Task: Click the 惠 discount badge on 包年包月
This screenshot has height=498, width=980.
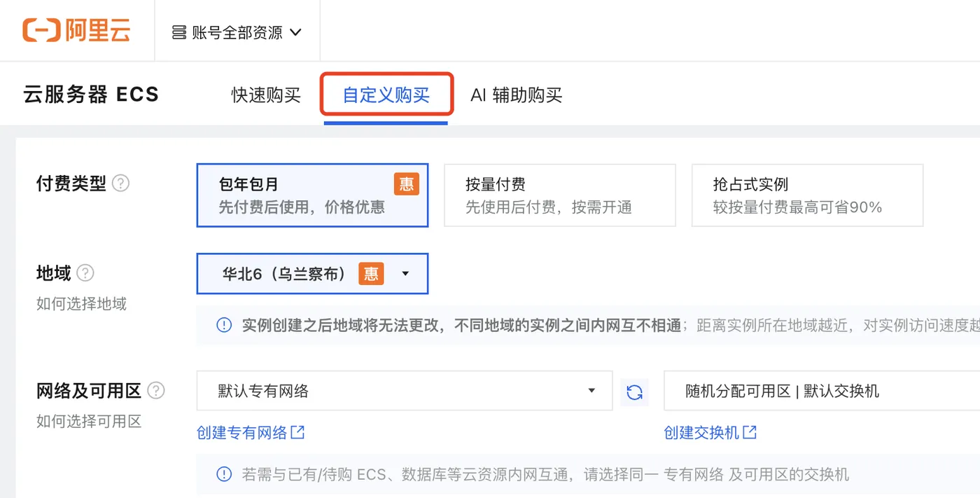Action: pos(406,184)
